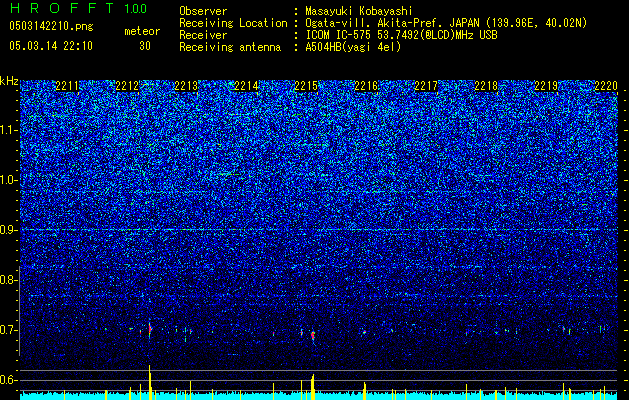Click the 2219 time marker
Viewport: 629px width, 400px height.
[546, 86]
